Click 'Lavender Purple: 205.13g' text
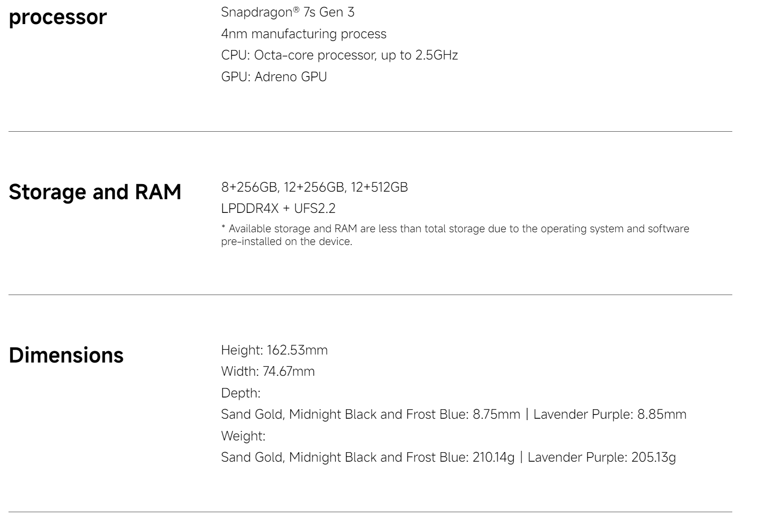771x532 pixels. click(602, 457)
